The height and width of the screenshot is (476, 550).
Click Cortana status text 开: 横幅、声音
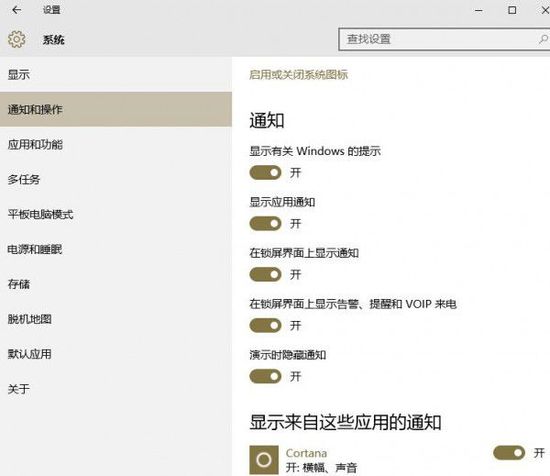point(321,468)
